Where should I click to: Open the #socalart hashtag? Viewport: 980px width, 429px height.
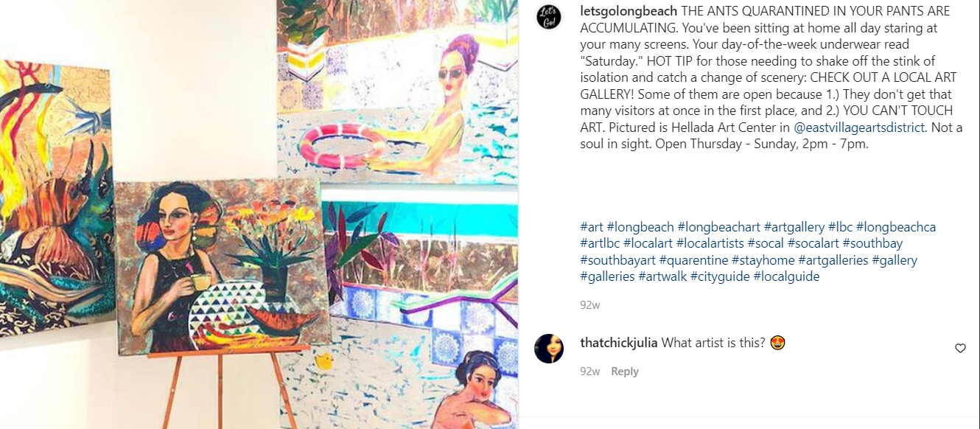click(813, 243)
